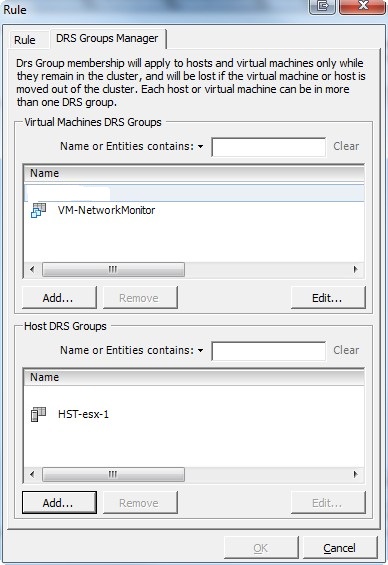388x565 pixels.
Task: Click the Virtual Machines list scroll-left arrow
Action: (x=32, y=270)
